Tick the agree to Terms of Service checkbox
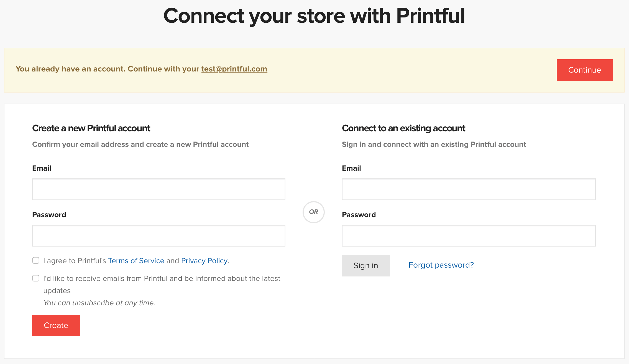Viewport: 629px width, 364px height. click(36, 260)
